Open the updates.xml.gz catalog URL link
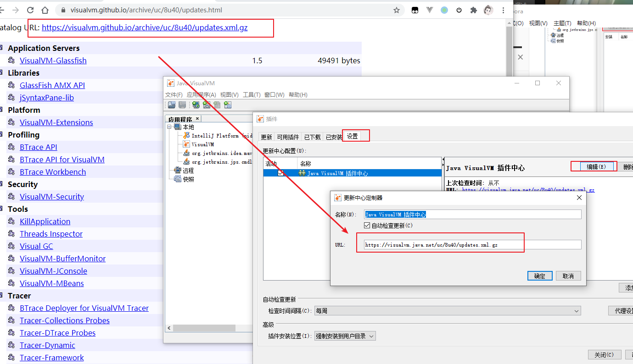The height and width of the screenshot is (364, 633). (x=145, y=28)
